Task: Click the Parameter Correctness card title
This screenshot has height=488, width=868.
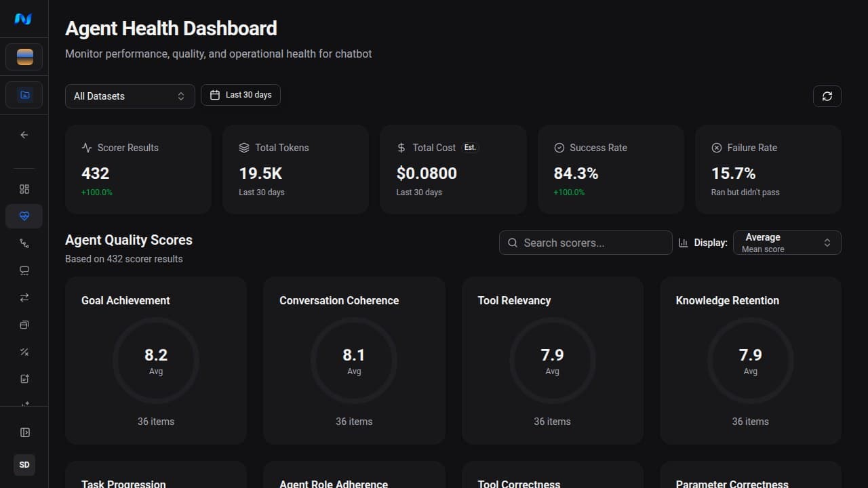Action: point(732,484)
